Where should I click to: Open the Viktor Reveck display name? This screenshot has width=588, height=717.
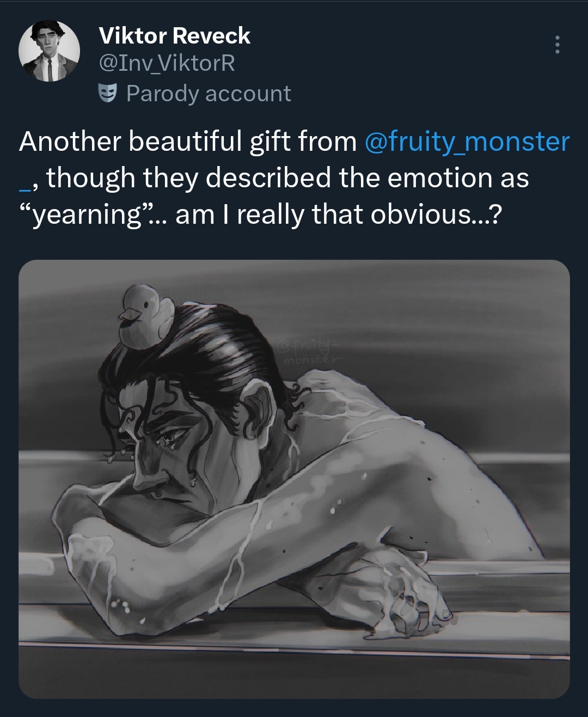coord(174,36)
